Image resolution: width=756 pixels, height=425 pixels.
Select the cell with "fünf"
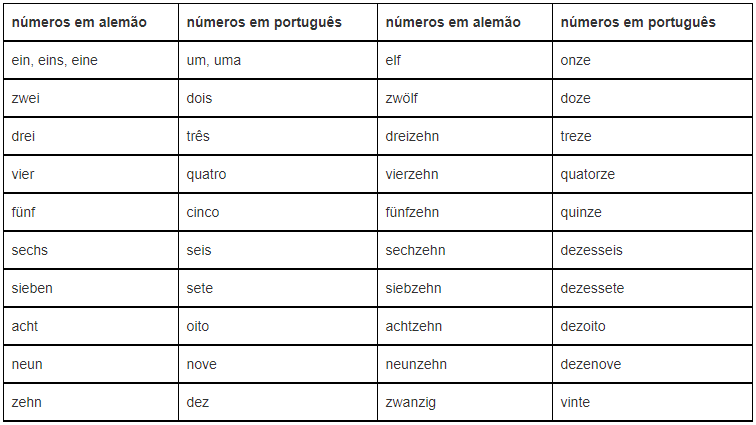tap(24, 213)
